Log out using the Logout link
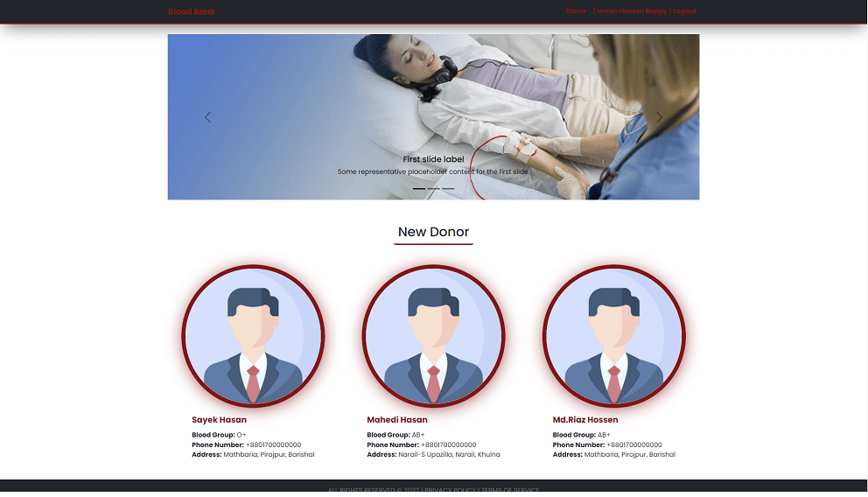 click(x=685, y=11)
